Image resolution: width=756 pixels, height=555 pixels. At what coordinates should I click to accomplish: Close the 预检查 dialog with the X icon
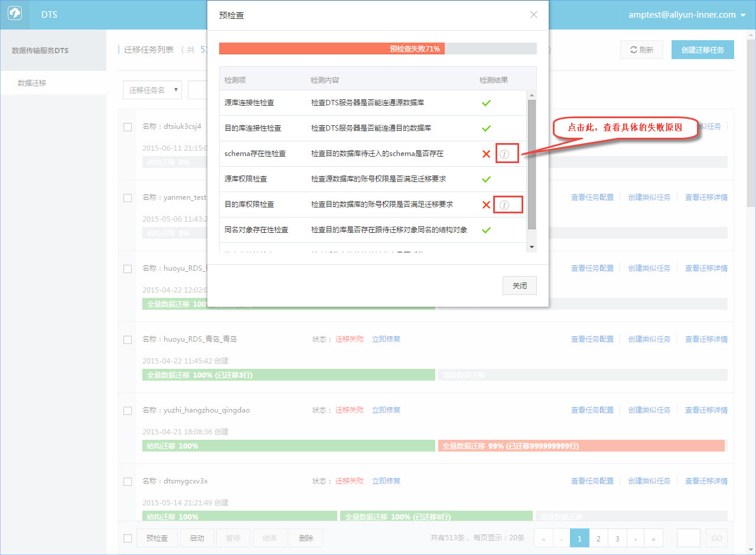pyautogui.click(x=533, y=15)
